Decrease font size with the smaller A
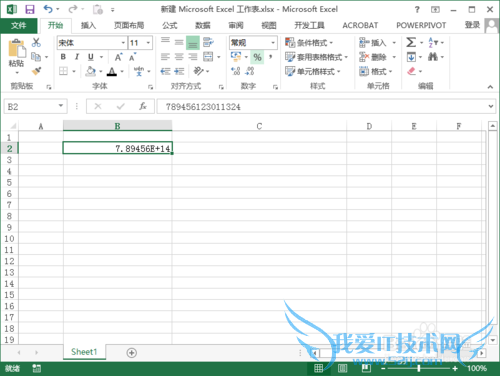Viewport: 500px width, 376px height. tap(133, 57)
